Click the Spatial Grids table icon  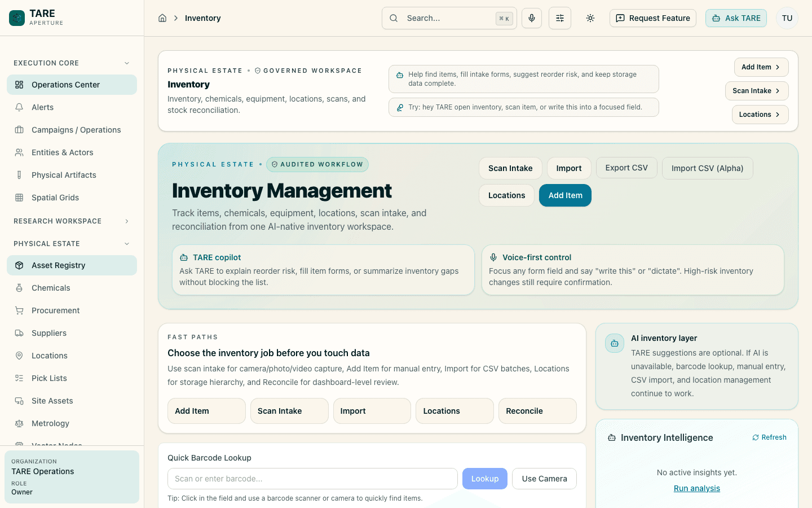19,198
